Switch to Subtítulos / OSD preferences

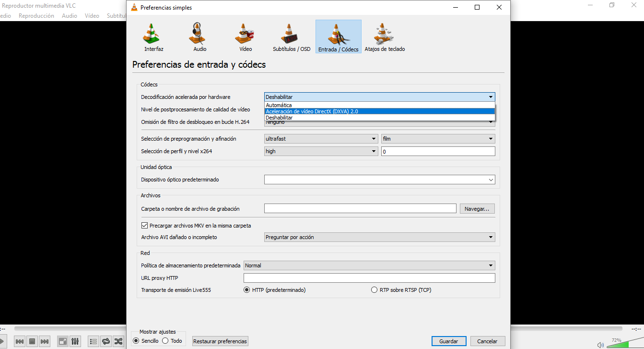click(x=291, y=37)
